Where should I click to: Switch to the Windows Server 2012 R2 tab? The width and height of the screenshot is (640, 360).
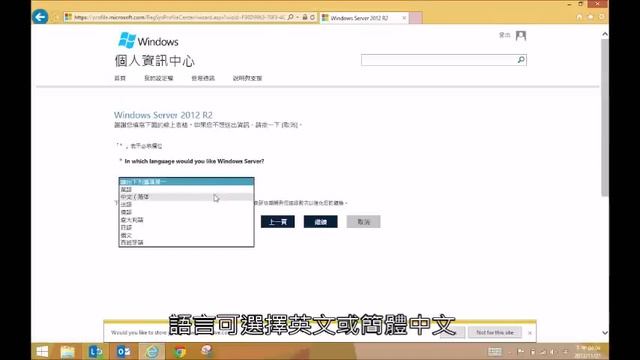(359, 18)
